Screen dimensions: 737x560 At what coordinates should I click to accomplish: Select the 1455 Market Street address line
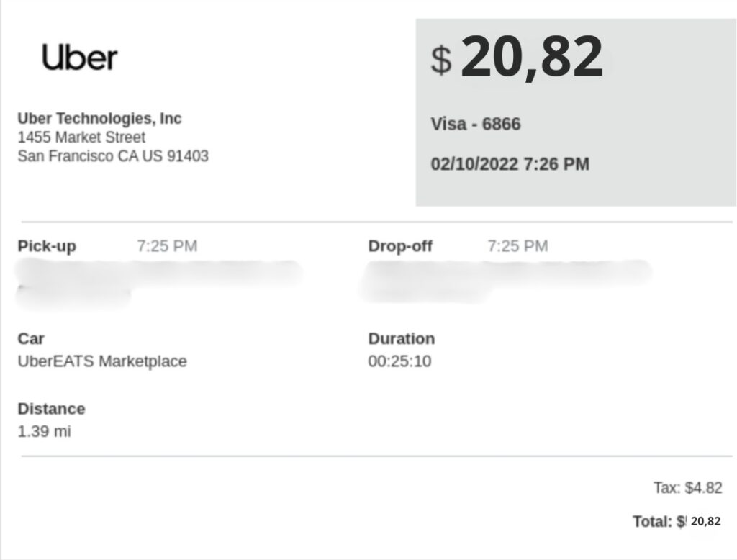coord(81,137)
